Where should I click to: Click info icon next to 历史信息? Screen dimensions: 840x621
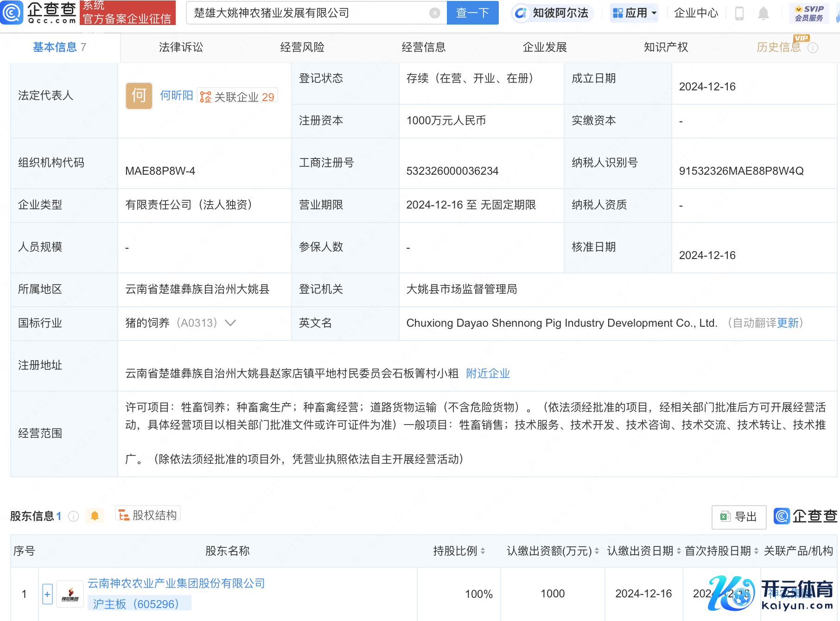coord(813,48)
